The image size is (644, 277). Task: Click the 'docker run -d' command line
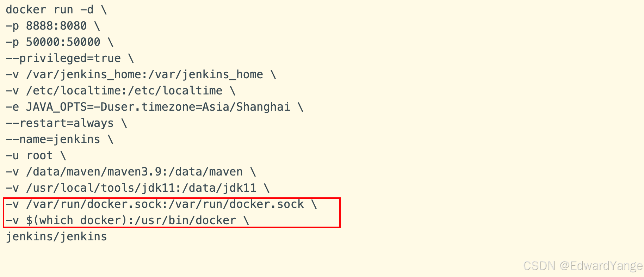pos(56,10)
